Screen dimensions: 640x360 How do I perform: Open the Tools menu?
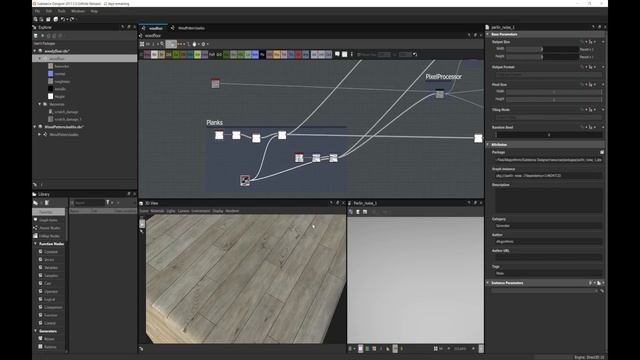[62, 11]
